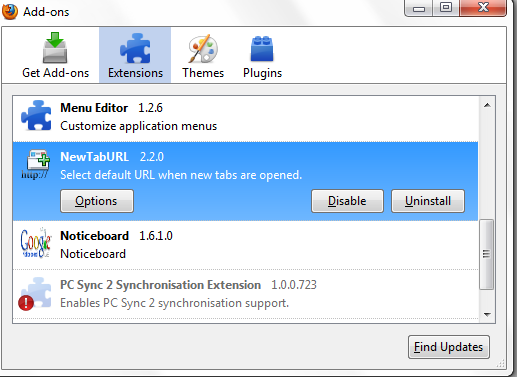The width and height of the screenshot is (517, 377).
Task: Switch to the Plugins tab
Action: 262,55
